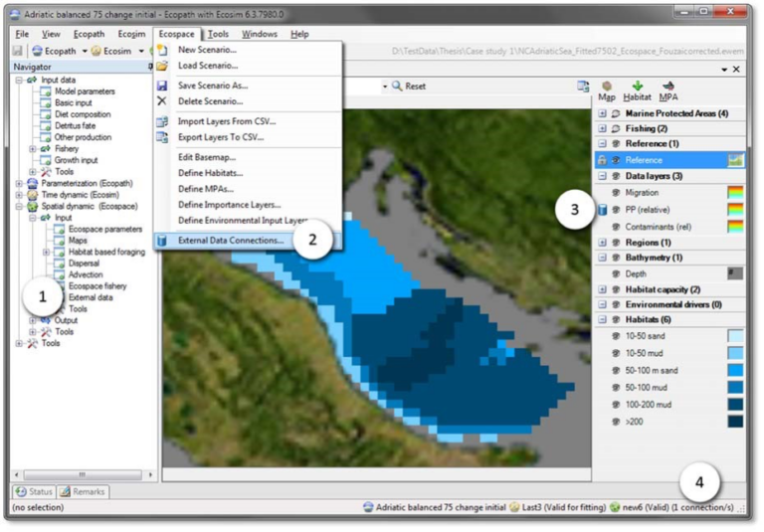Click the Map icon in right panel
The image size is (764, 532).
tap(607, 86)
